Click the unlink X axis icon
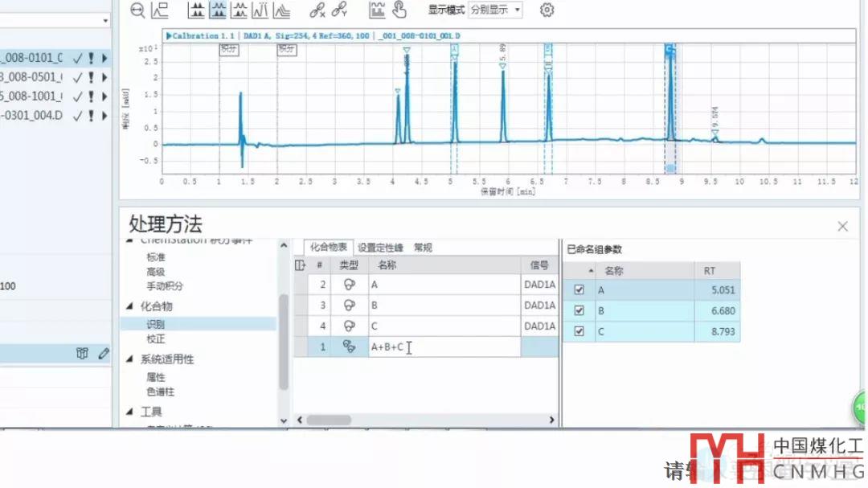Screen dimensions: 868x488 pyautogui.click(x=317, y=10)
